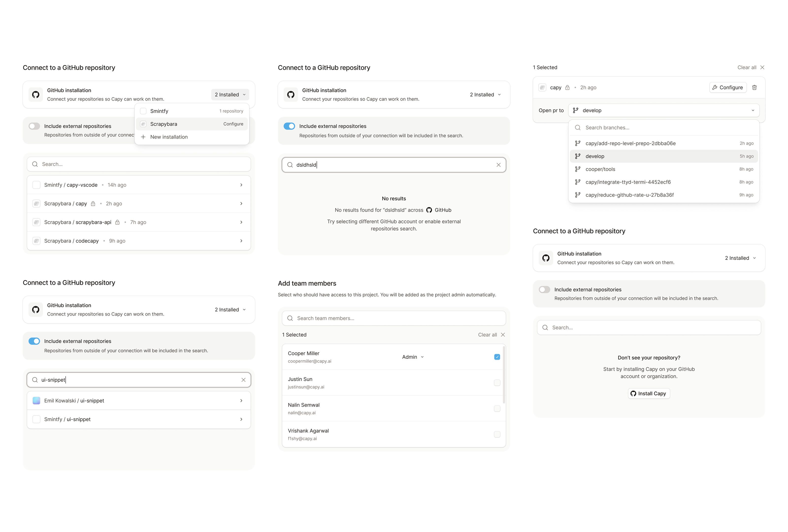This screenshot has width=788, height=532.
Task: Clear the 'dsldhsld' search with X icon
Action: coord(498,165)
